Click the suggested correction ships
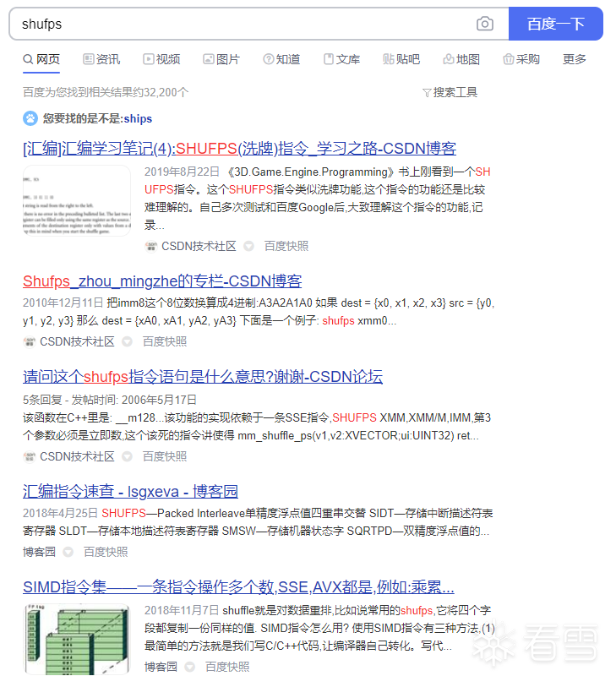The width and height of the screenshot is (616, 687). coord(138,119)
